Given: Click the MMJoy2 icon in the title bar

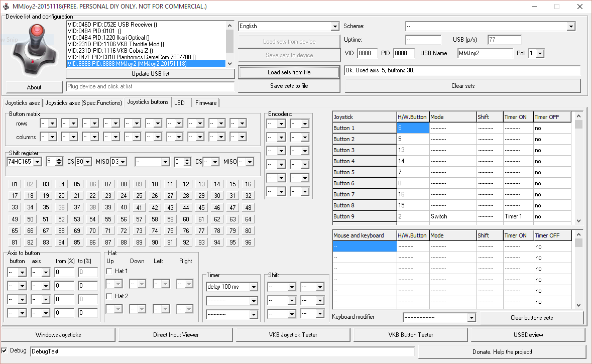Looking at the screenshot, I should pos(7,7).
